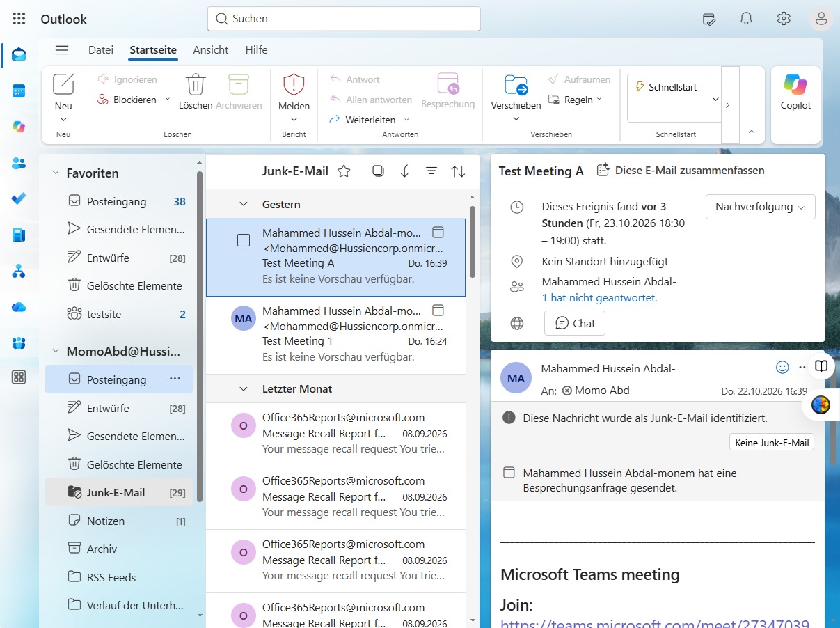The width and height of the screenshot is (840, 628).
Task: Collapse the ribbon with the chevron
Action: pos(750,131)
